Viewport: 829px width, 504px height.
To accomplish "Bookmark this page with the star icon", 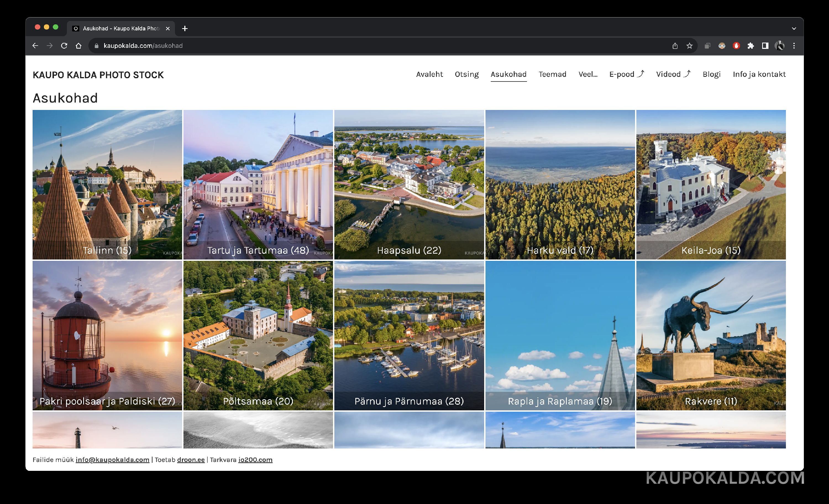I will (689, 46).
